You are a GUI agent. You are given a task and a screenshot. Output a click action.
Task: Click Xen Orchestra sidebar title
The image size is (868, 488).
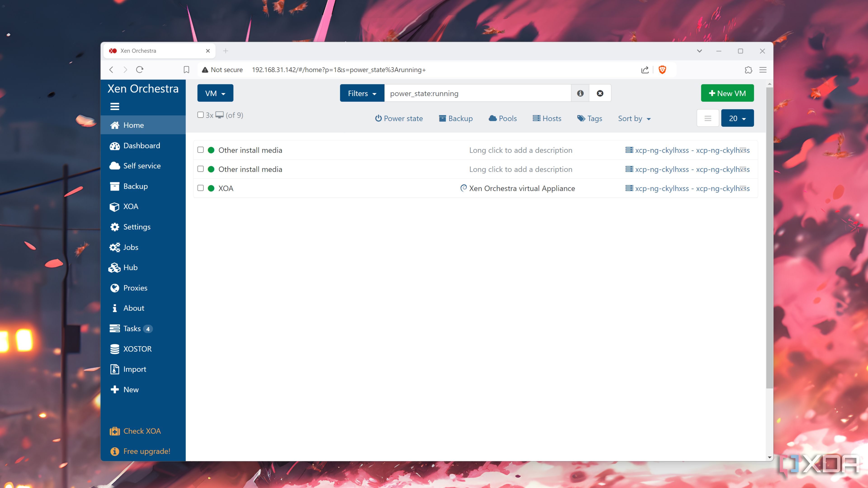tap(143, 89)
